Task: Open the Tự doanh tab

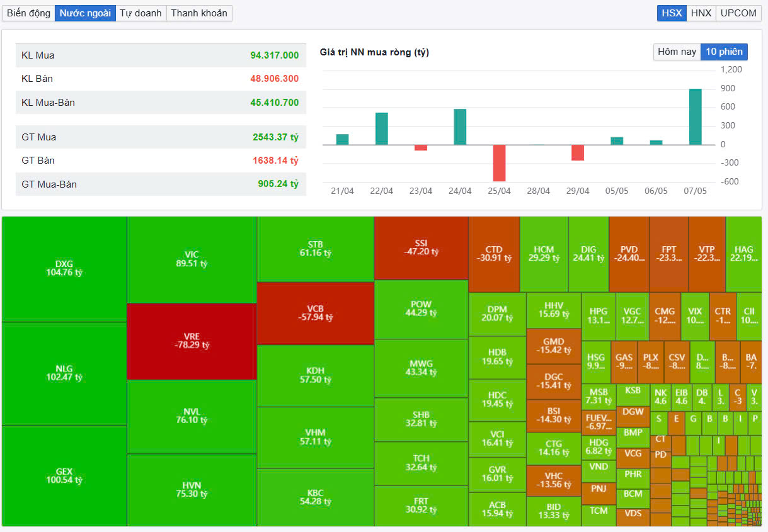Action: pyautogui.click(x=140, y=13)
